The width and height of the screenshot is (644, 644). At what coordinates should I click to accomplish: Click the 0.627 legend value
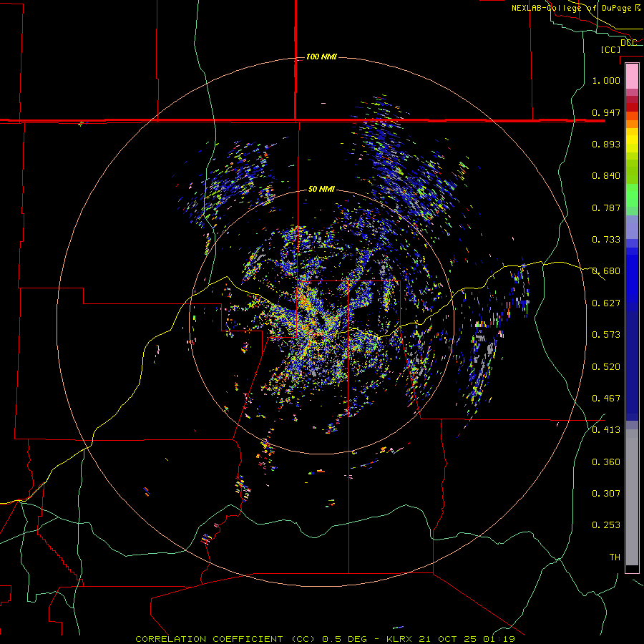point(606,303)
